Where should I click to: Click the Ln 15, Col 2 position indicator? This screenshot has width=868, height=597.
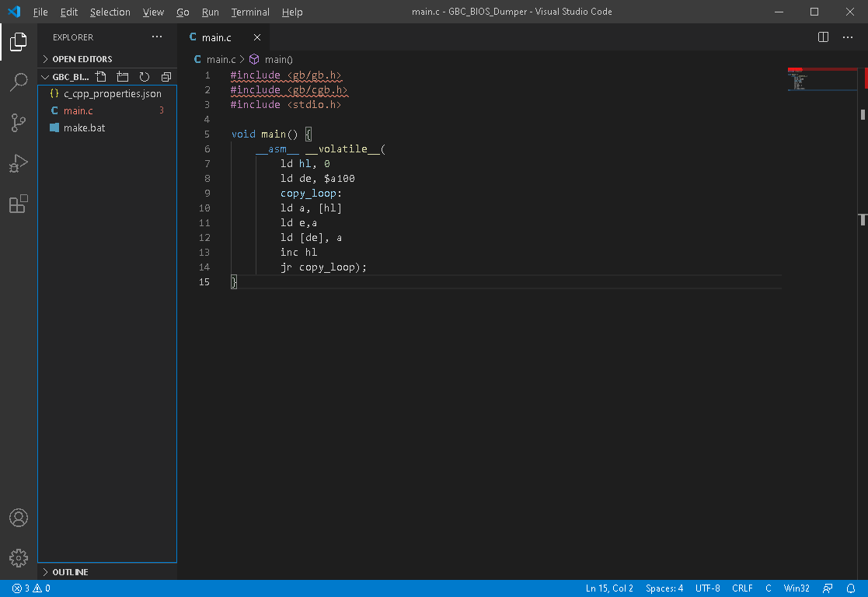click(x=609, y=588)
